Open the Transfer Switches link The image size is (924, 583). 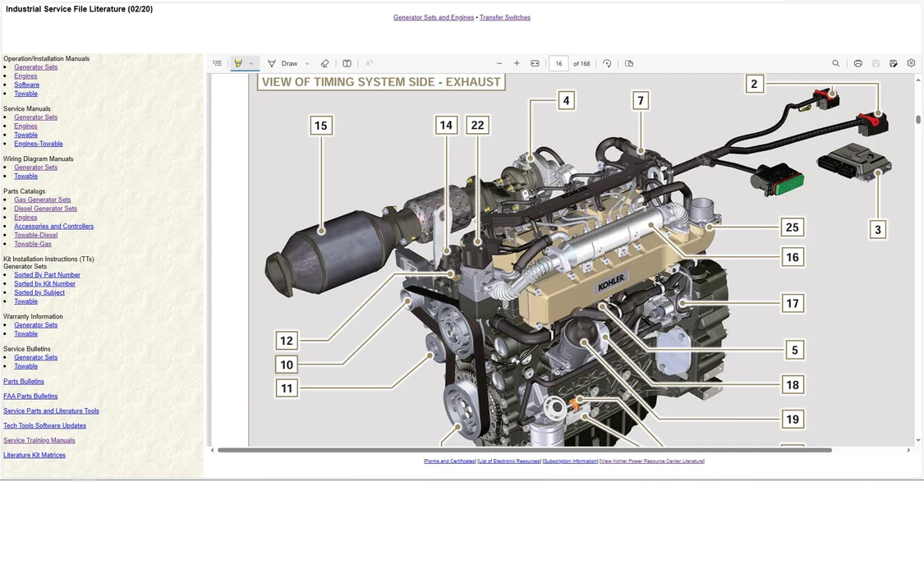505,17
